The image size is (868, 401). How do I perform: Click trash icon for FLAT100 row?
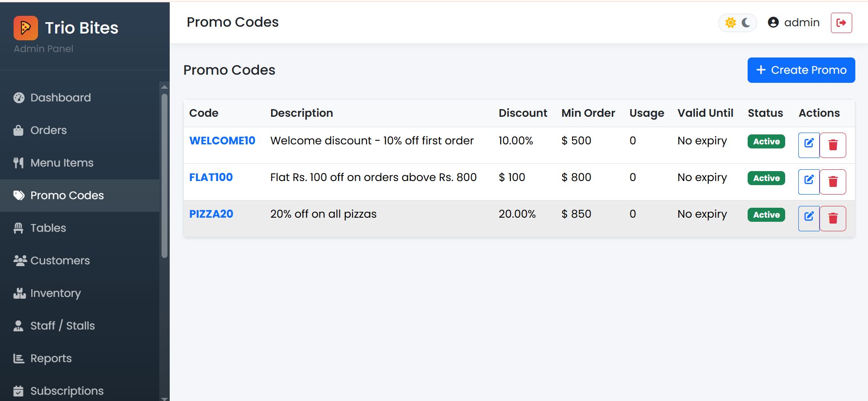point(833,181)
